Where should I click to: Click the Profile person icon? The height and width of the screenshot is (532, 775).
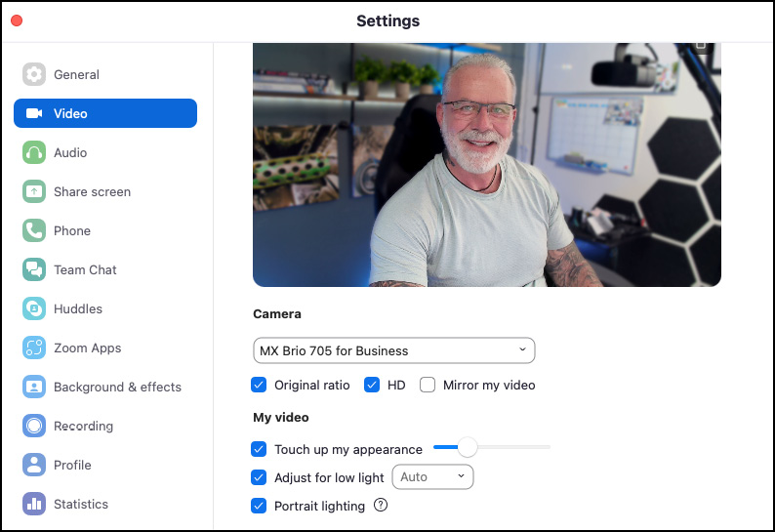click(34, 465)
